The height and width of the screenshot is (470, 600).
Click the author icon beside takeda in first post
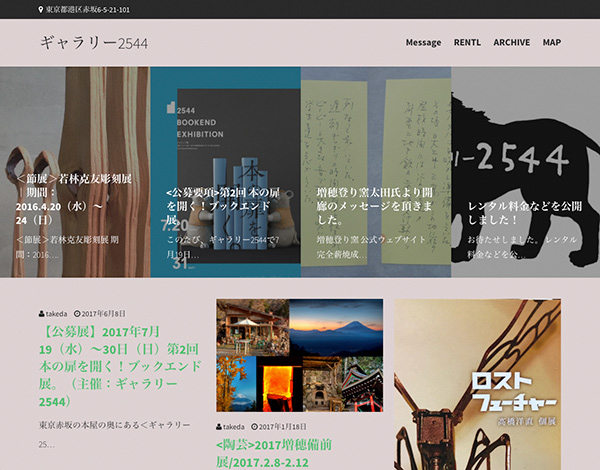[x=42, y=313]
